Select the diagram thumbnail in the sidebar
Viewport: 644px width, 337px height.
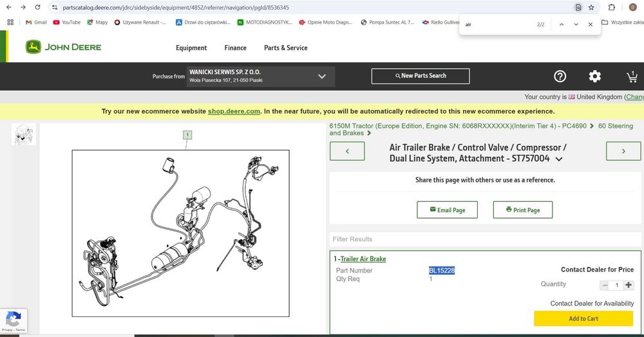point(24,134)
